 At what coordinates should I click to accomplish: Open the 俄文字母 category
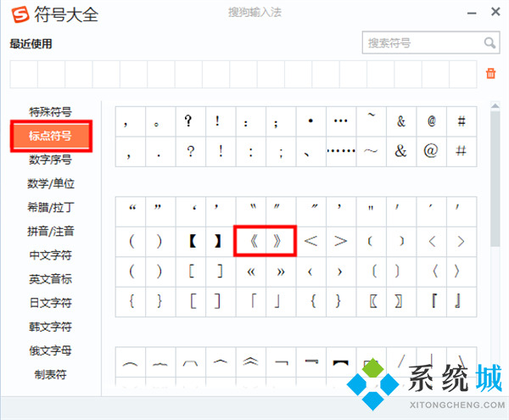pos(50,350)
